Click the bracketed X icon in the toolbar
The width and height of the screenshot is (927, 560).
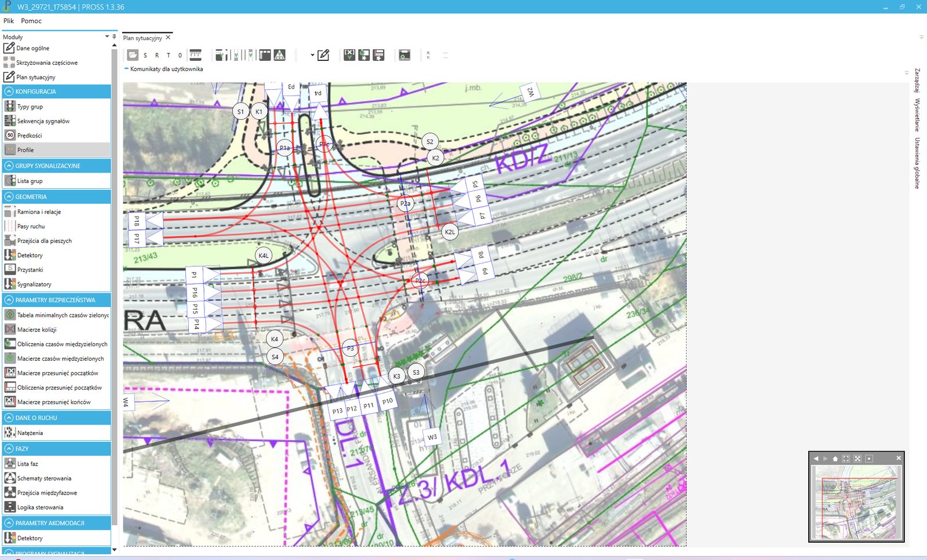pos(349,55)
